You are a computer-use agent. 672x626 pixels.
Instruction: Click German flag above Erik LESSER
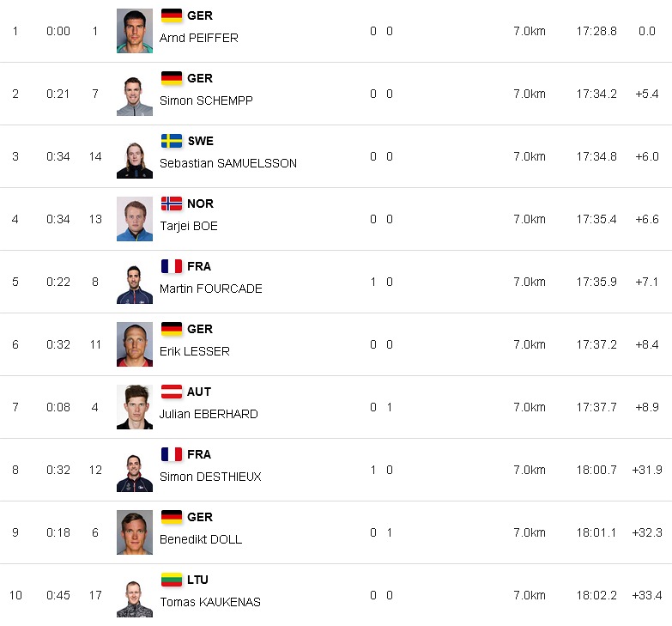pyautogui.click(x=172, y=329)
